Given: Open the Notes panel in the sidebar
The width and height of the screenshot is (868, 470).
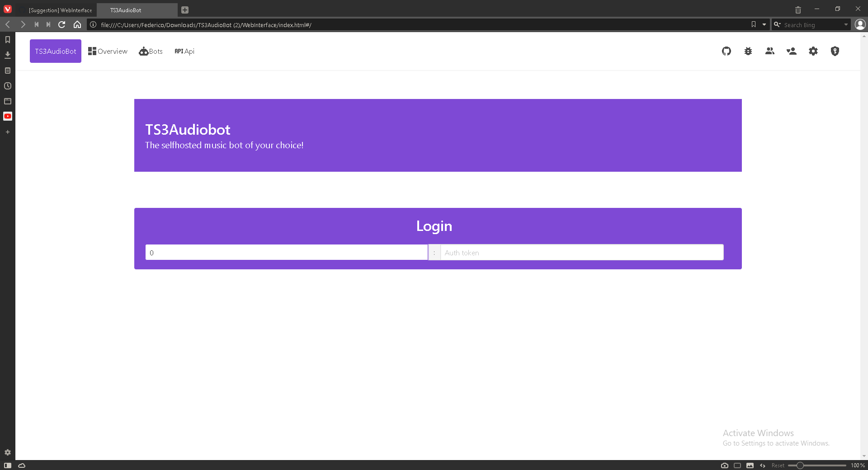Looking at the screenshot, I should 8,70.
